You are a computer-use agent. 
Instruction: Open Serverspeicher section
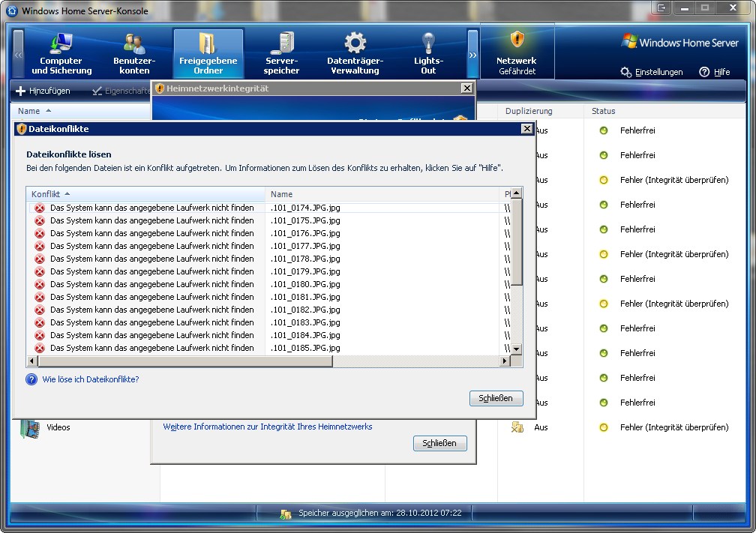click(281, 54)
